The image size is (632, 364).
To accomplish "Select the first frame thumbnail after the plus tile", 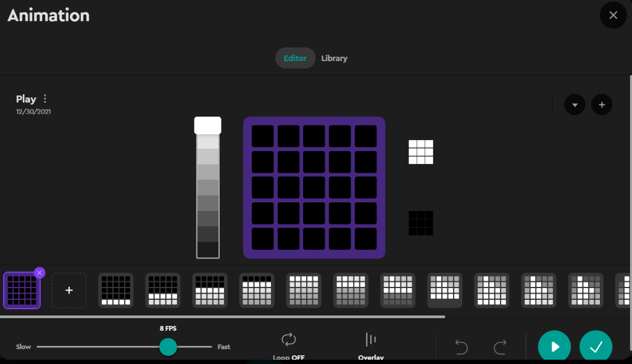I will tap(116, 290).
